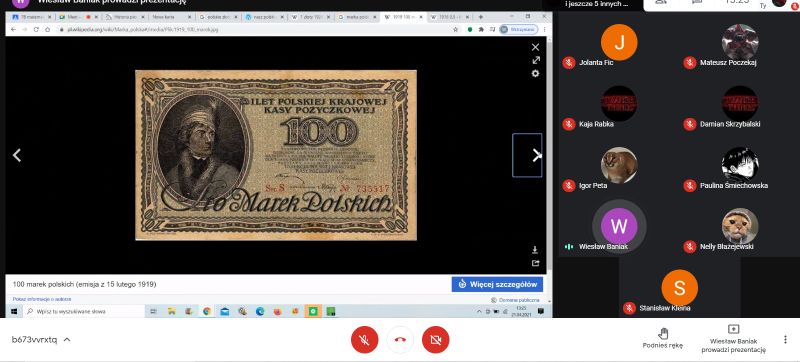Click the red hang up call button

point(400,340)
